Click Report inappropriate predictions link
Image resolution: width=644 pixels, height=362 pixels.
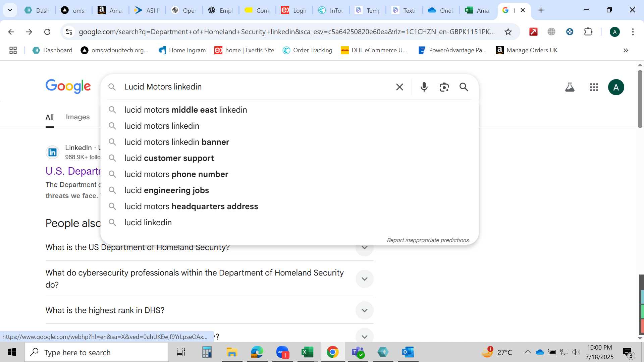pyautogui.click(x=428, y=240)
